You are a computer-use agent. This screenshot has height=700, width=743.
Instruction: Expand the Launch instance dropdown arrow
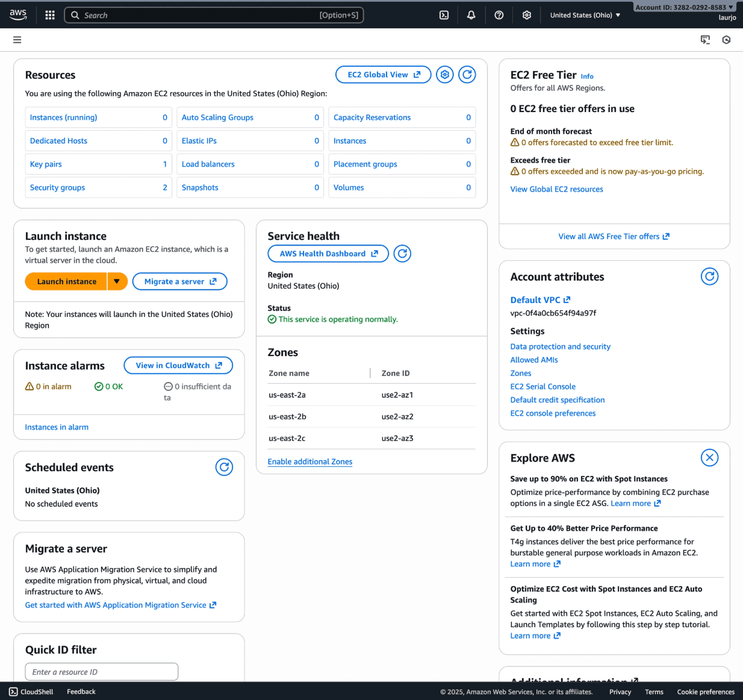[117, 281]
